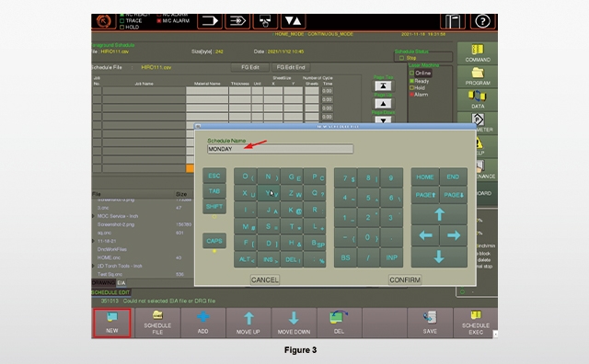Toggle Laser Machine Alarm indicator
Screen dimensions: 589x364
point(411,95)
